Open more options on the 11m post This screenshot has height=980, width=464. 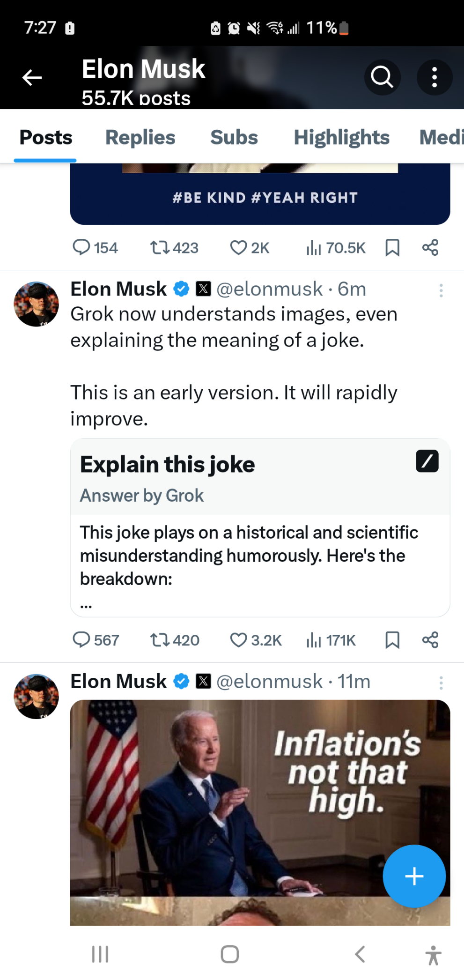coord(441,683)
